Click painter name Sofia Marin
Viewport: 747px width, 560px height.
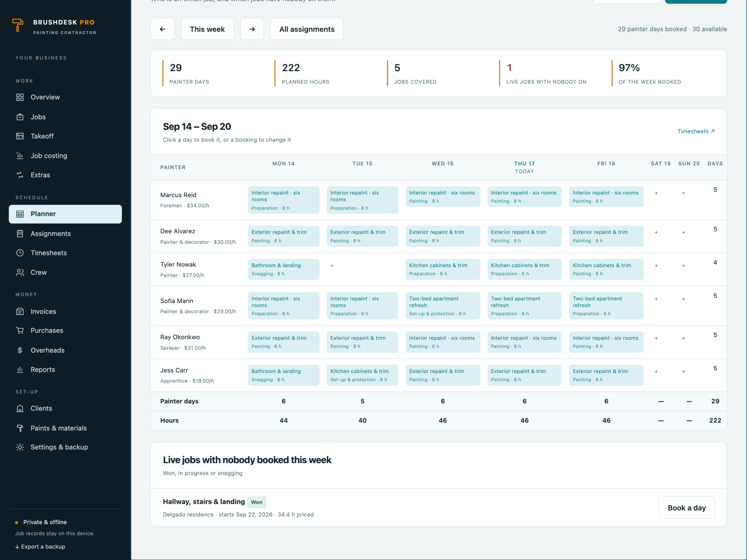[x=177, y=301]
